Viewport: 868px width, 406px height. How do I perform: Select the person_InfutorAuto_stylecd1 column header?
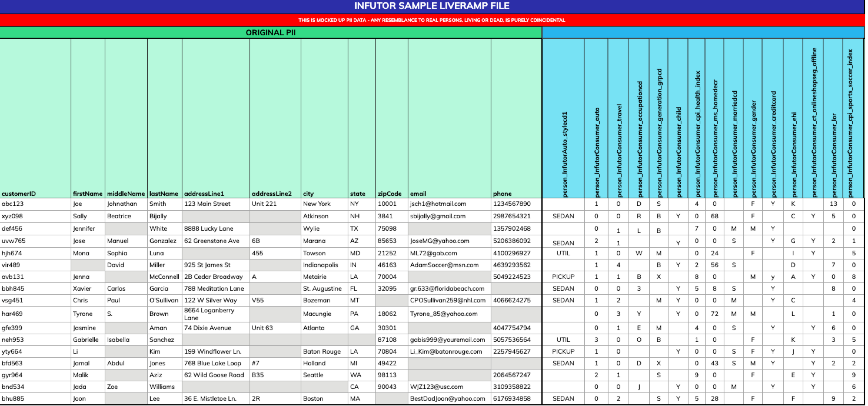(x=563, y=118)
